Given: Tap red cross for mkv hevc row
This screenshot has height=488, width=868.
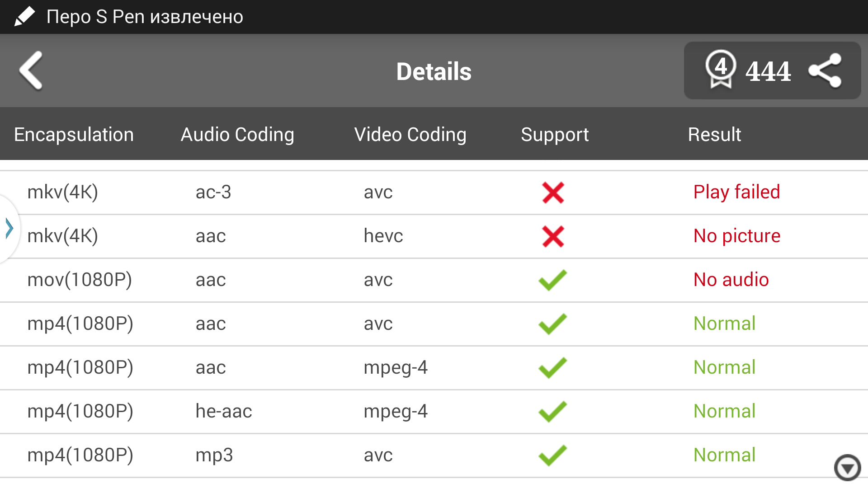Looking at the screenshot, I should [x=553, y=237].
